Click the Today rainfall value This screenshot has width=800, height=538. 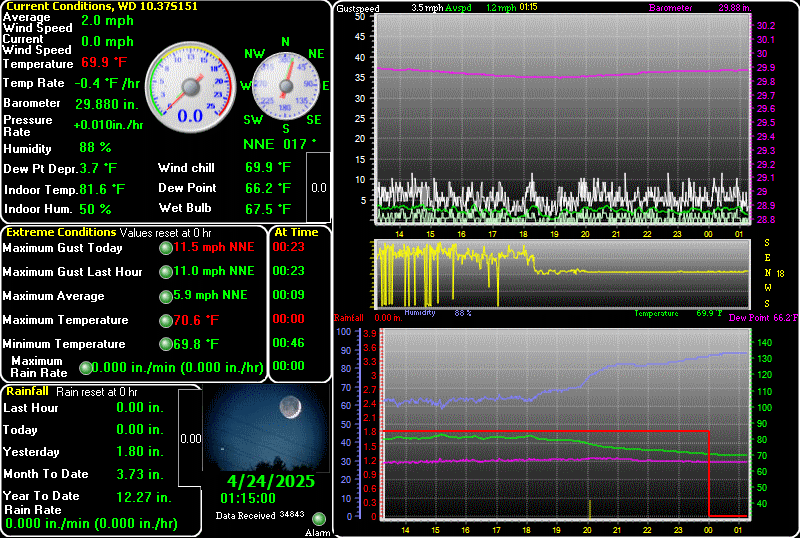140,429
